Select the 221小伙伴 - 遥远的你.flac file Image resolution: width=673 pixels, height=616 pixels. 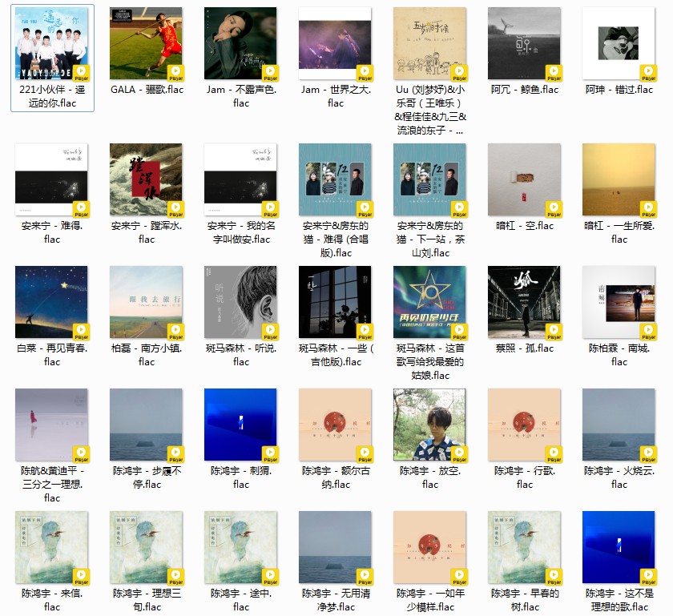pos(52,43)
